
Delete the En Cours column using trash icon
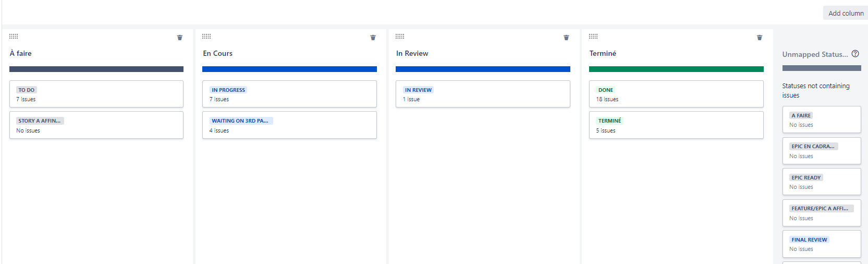pos(373,38)
